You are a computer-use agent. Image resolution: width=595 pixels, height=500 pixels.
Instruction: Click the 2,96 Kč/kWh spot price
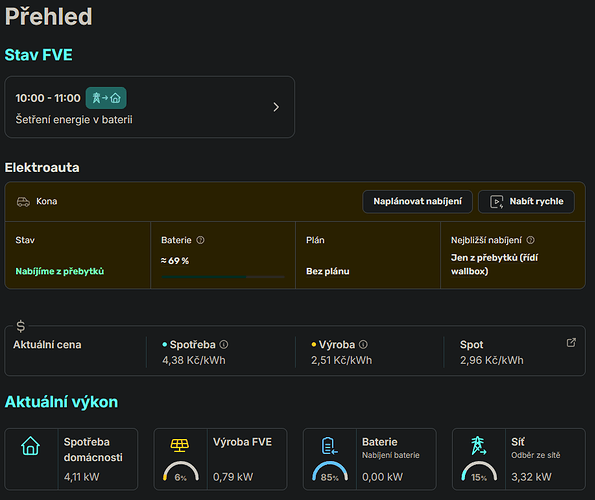click(x=492, y=360)
